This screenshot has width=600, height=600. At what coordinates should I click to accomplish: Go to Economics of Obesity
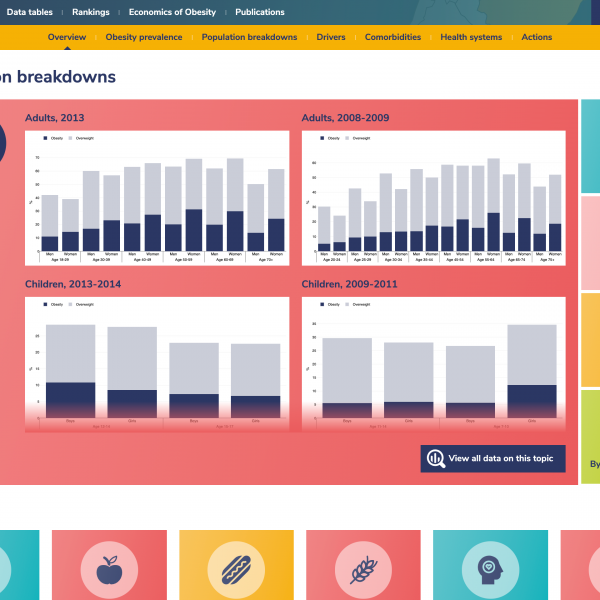172,12
